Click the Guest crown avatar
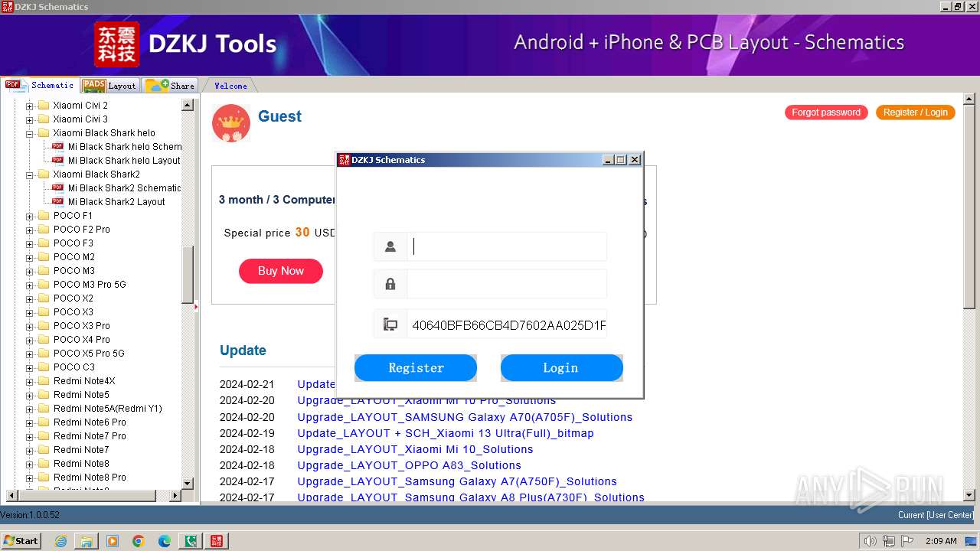The image size is (980, 551). click(x=231, y=123)
